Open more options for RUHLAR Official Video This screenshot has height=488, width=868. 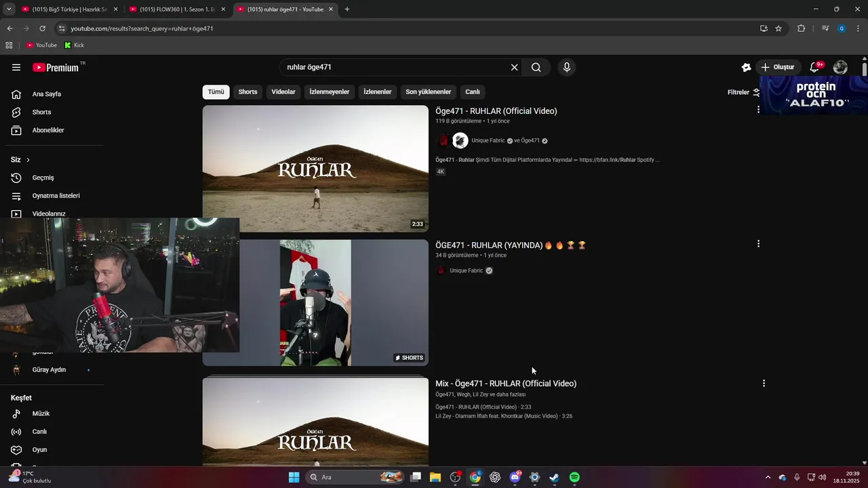pyautogui.click(x=758, y=109)
